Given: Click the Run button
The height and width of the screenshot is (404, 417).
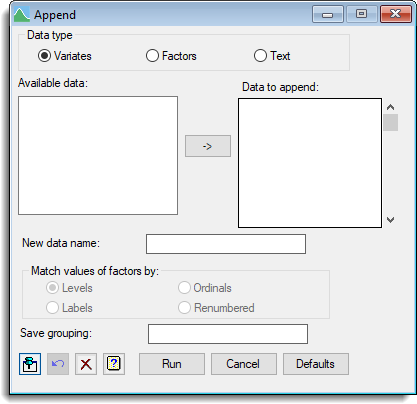Looking at the screenshot, I should point(172,364).
